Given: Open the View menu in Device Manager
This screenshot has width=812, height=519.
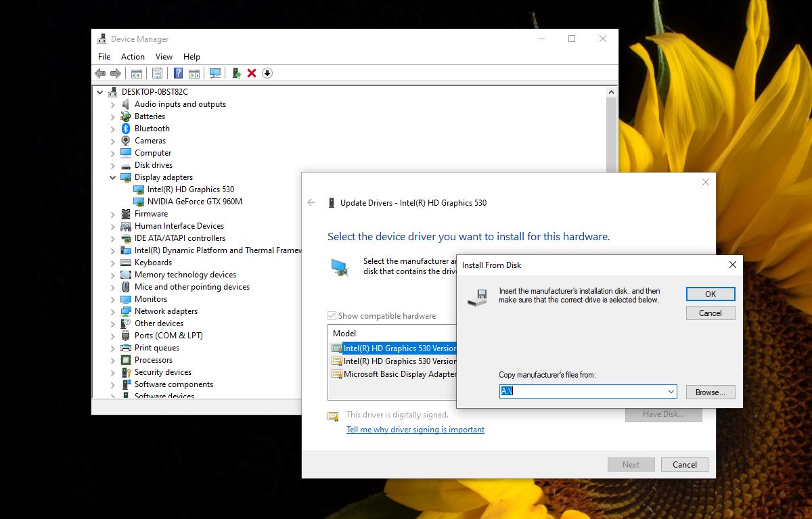Looking at the screenshot, I should coord(164,57).
